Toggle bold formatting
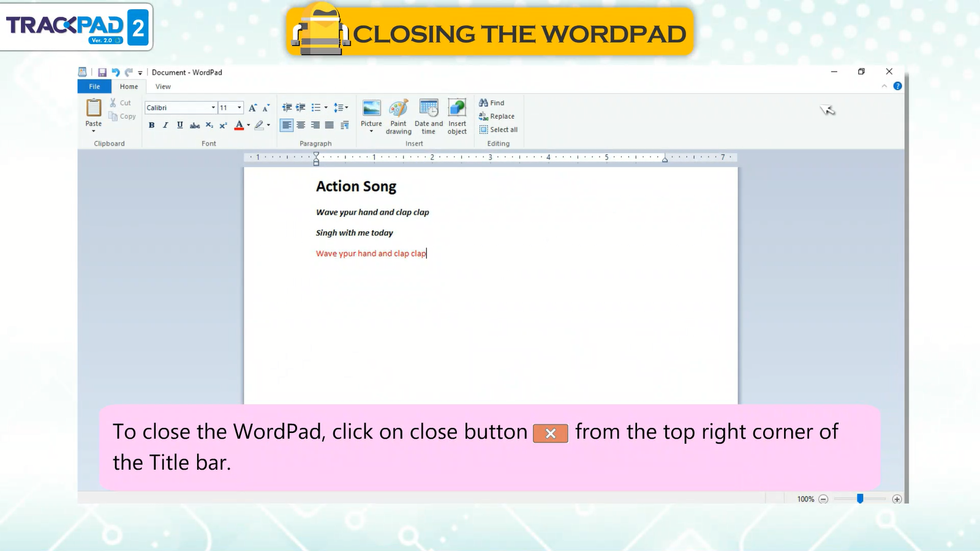 151,125
